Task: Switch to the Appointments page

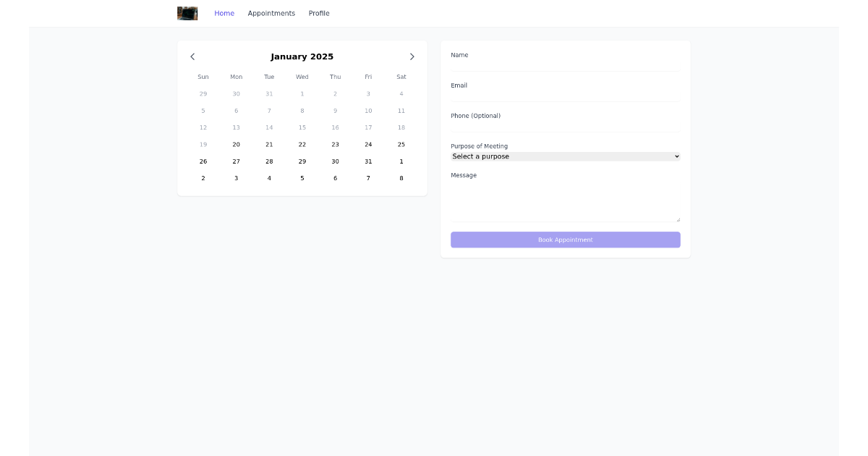Action: coord(271,13)
